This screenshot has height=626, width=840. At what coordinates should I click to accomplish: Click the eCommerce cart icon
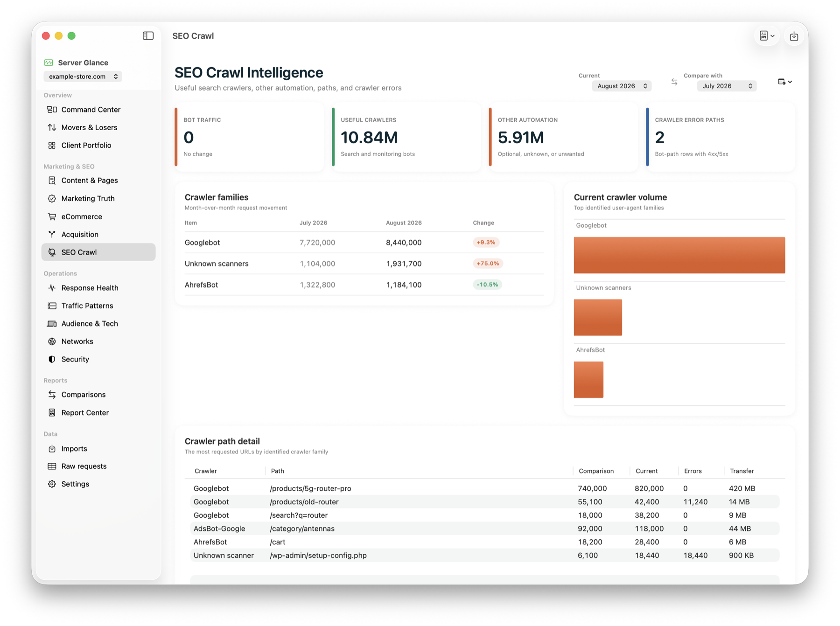click(52, 216)
